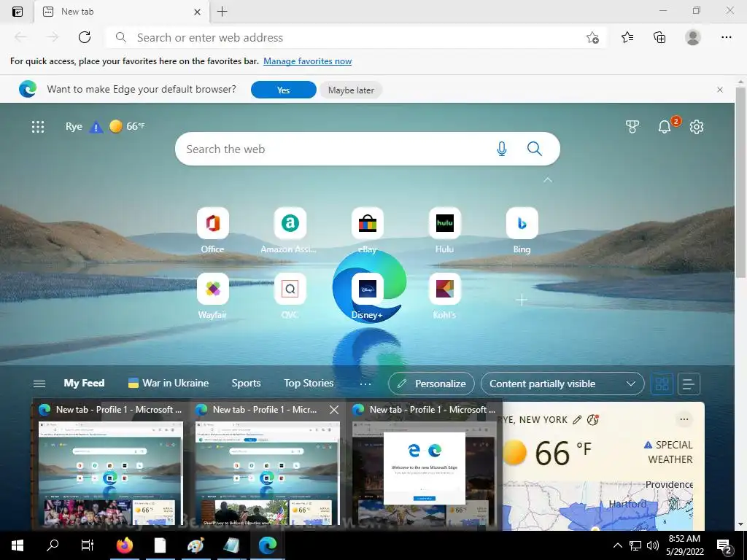Open the profile avatar icon
The image size is (747, 560).
tap(693, 37)
